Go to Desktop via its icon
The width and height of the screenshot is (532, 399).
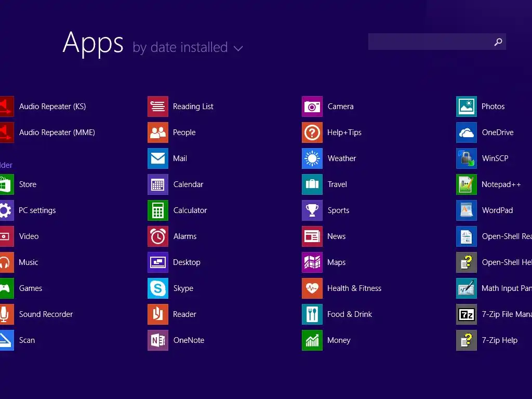coord(158,262)
